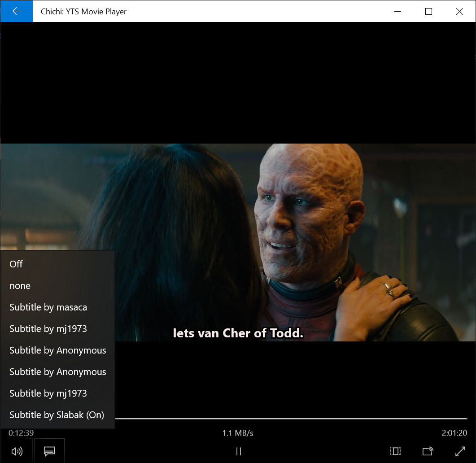Maximize the player window
The image size is (476, 463).
click(x=428, y=11)
